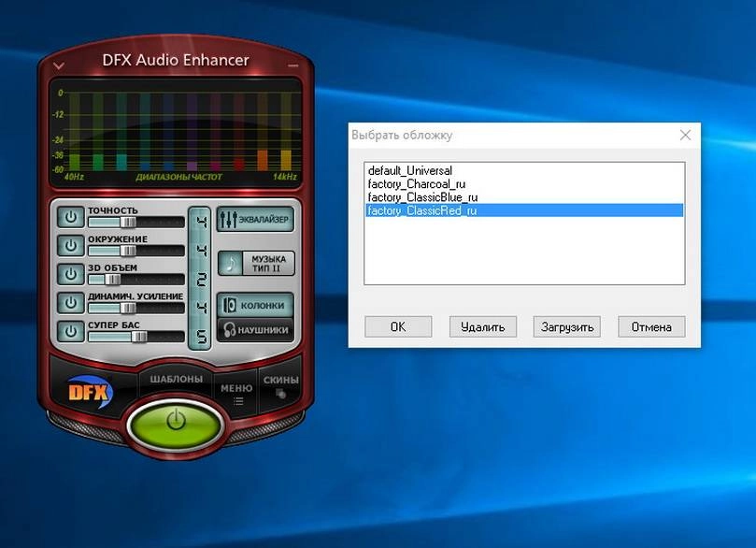Minimize DFX Audio Enhancer window
The height and width of the screenshot is (548, 756).
pos(292,65)
